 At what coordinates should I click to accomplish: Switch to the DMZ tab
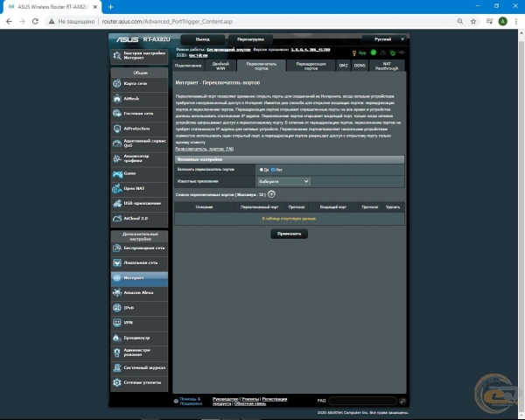coord(343,66)
